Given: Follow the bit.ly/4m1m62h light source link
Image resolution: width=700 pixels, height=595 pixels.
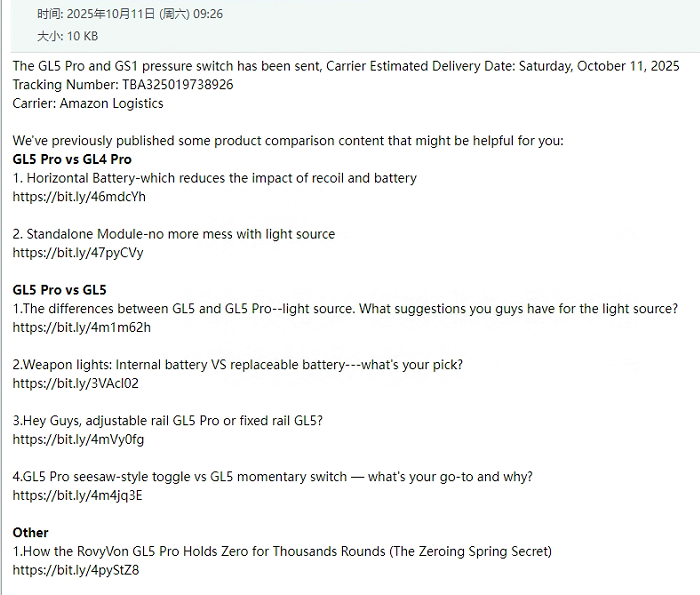Looking at the screenshot, I should point(82,328).
